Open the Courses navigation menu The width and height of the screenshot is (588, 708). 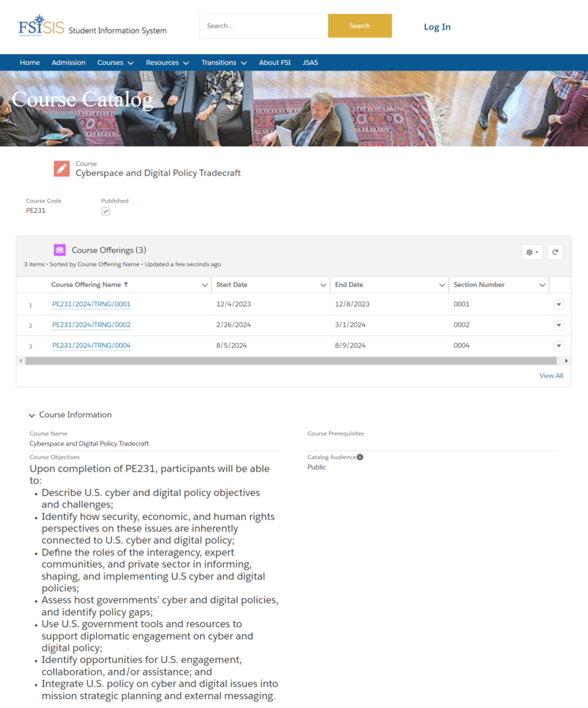(115, 63)
